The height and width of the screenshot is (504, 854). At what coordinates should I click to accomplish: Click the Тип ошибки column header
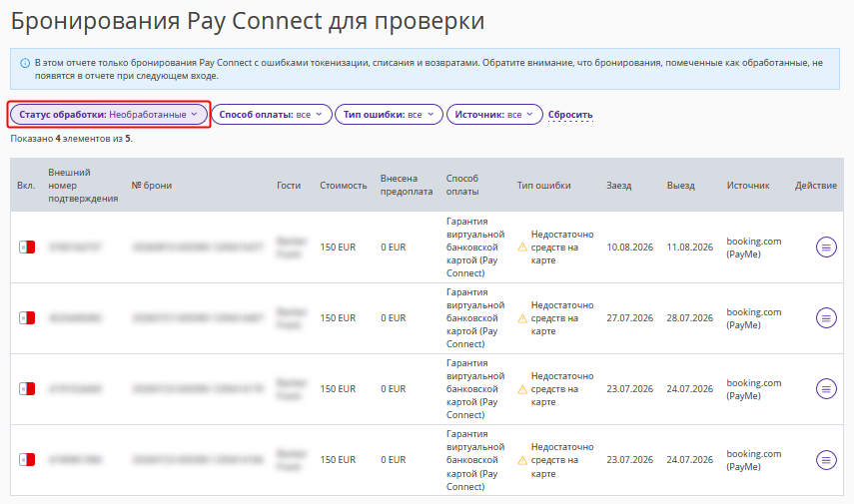pos(543,185)
